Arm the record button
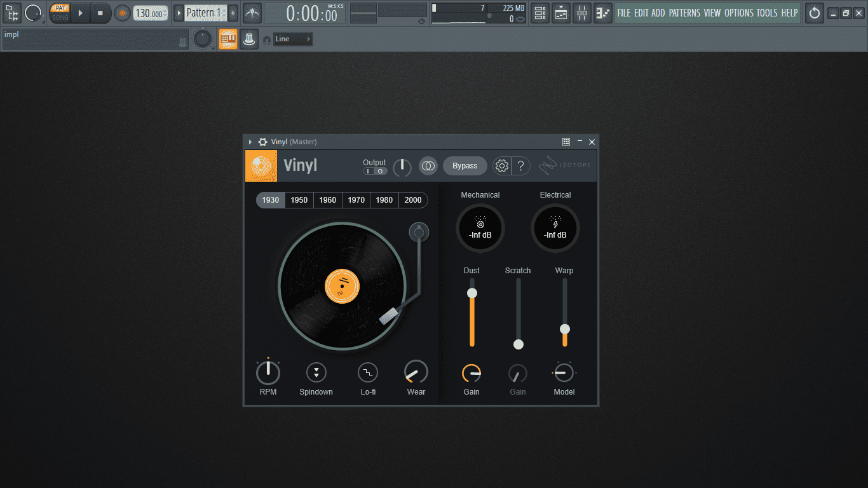Image resolution: width=868 pixels, height=488 pixels. [x=122, y=13]
